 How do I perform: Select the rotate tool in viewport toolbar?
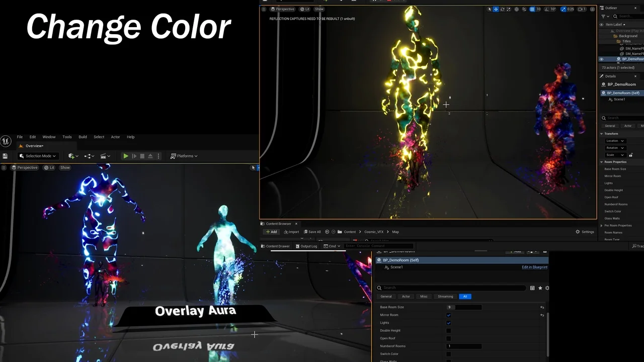click(x=502, y=9)
